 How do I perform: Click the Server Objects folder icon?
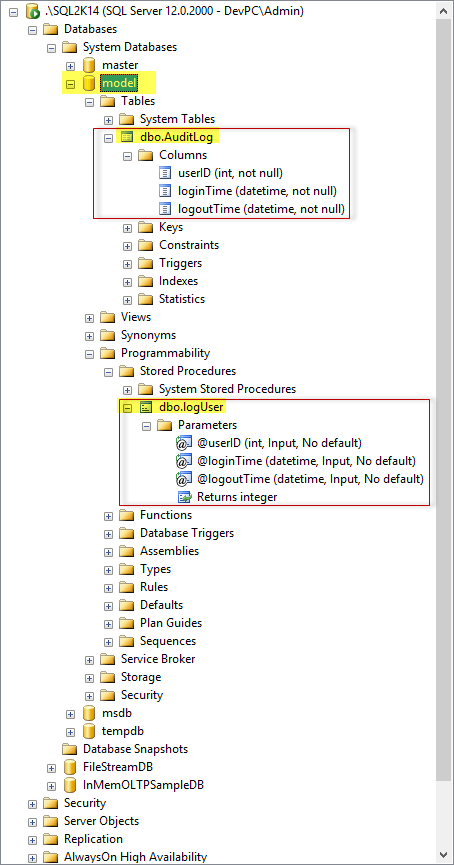(x=51, y=821)
